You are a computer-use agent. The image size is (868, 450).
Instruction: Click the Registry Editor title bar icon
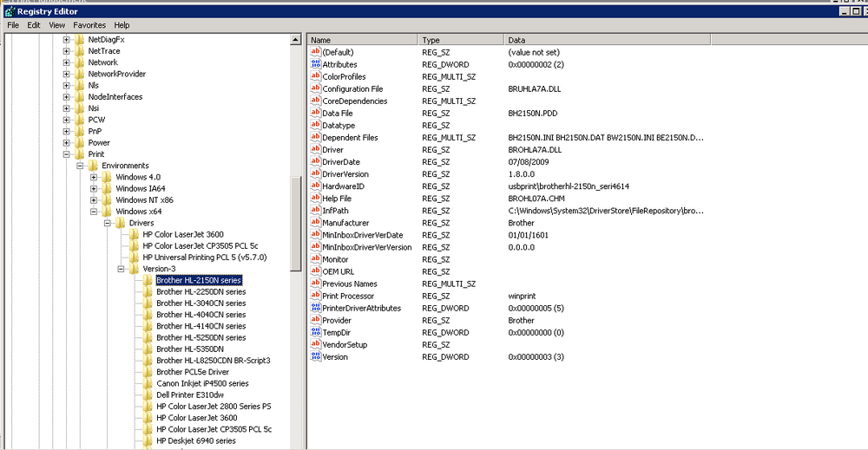[x=10, y=11]
